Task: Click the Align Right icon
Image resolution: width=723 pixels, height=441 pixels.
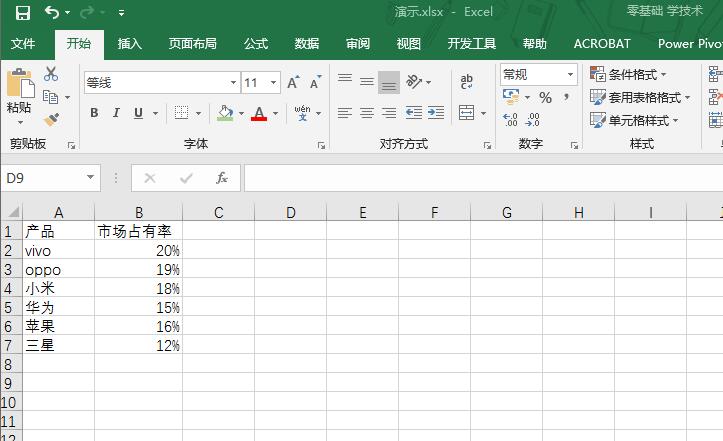Action: pyautogui.click(x=389, y=113)
